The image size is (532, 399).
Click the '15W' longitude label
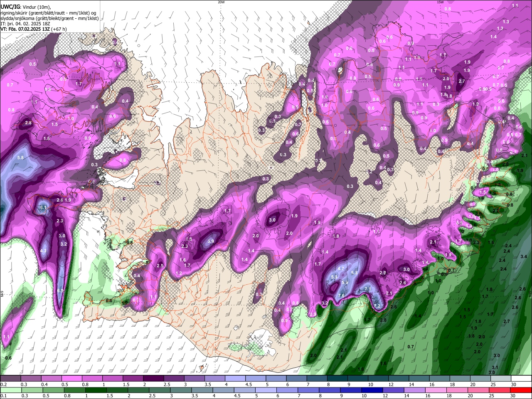click(x=440, y=2)
